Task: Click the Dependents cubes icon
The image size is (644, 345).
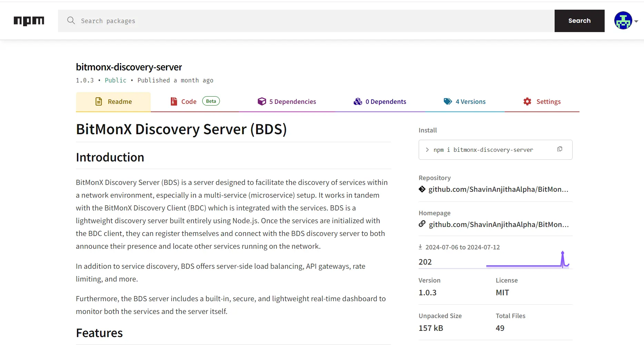Action: tap(358, 101)
